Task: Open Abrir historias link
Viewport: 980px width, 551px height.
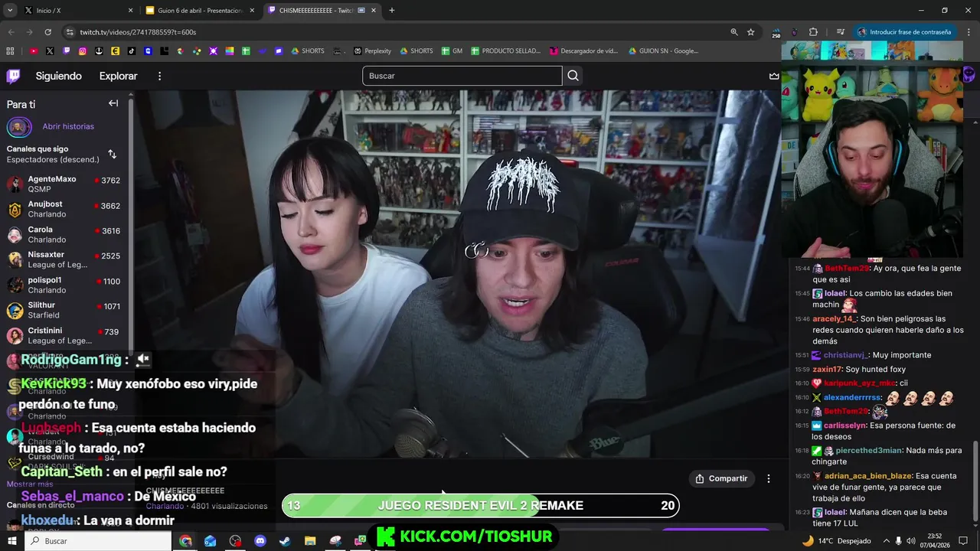Action: (x=68, y=126)
